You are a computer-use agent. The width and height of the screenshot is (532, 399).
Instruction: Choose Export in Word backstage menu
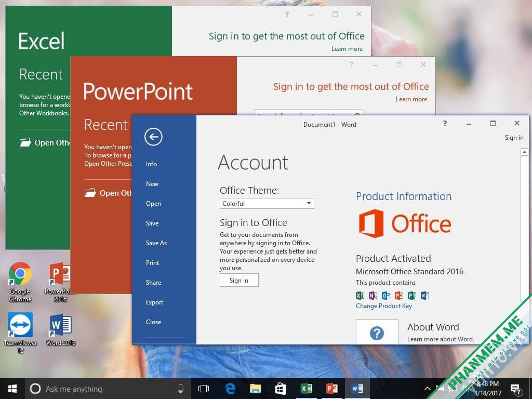pos(154,302)
